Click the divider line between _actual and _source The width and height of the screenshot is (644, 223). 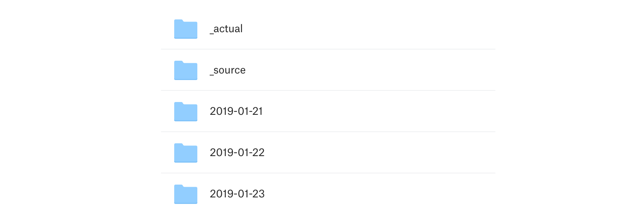pos(328,49)
